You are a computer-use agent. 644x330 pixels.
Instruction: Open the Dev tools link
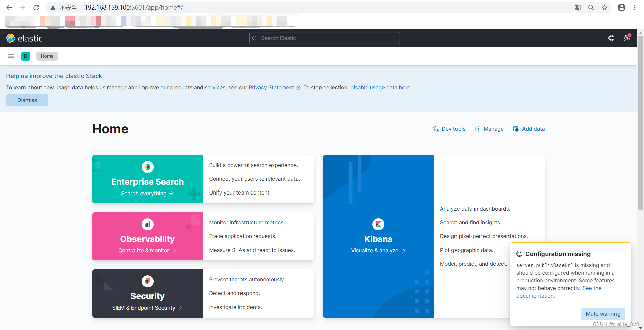tap(453, 129)
